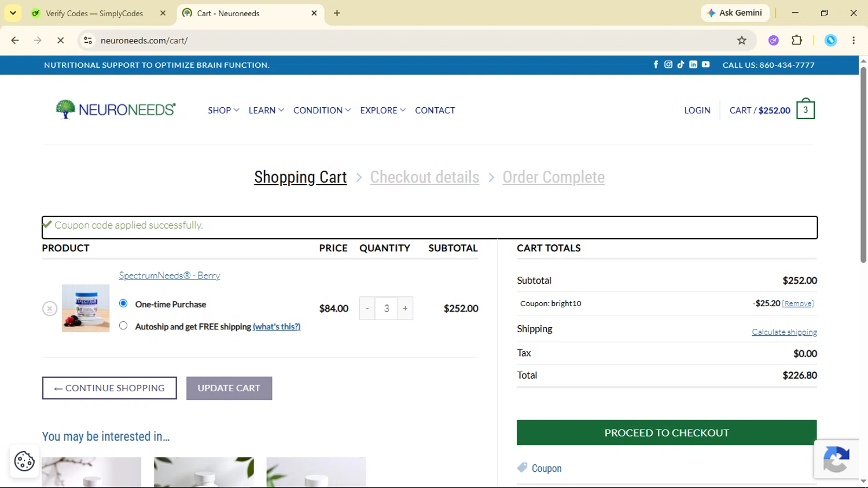Click the address bar URL
The image size is (868, 488).
[x=144, y=41]
